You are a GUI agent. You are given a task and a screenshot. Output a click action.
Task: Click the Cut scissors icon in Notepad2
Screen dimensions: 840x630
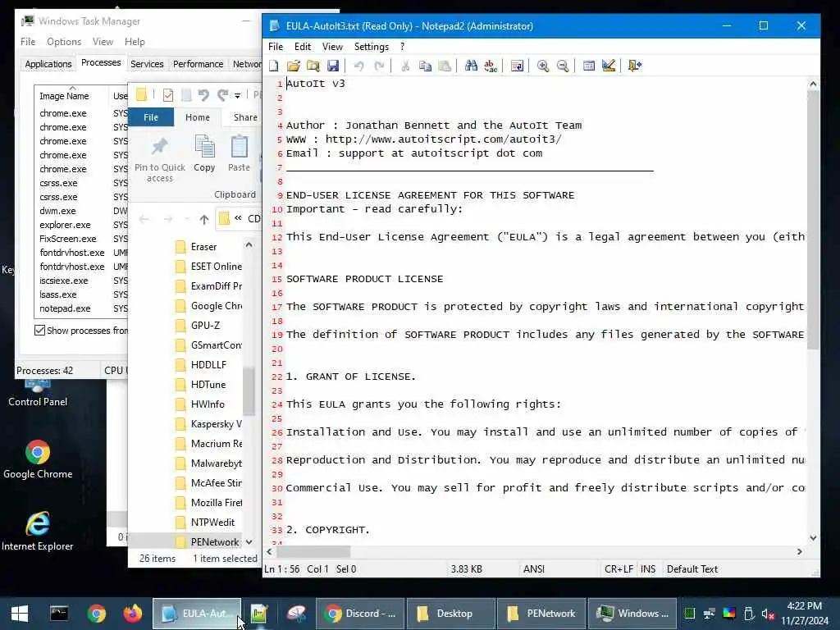tap(405, 66)
